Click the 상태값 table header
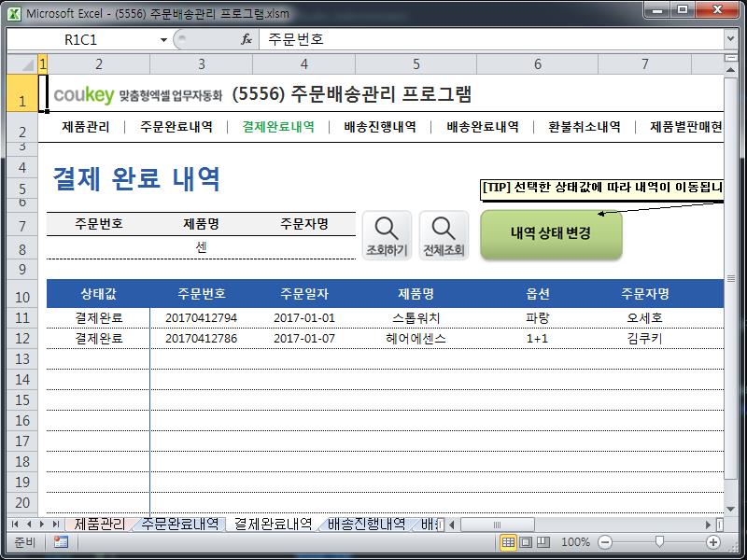Screen dimensions: 747x560 [x=99, y=294]
